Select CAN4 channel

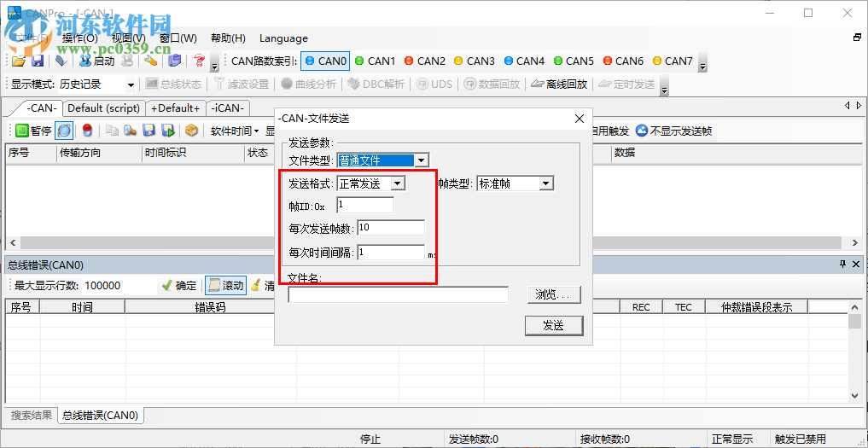click(x=524, y=61)
